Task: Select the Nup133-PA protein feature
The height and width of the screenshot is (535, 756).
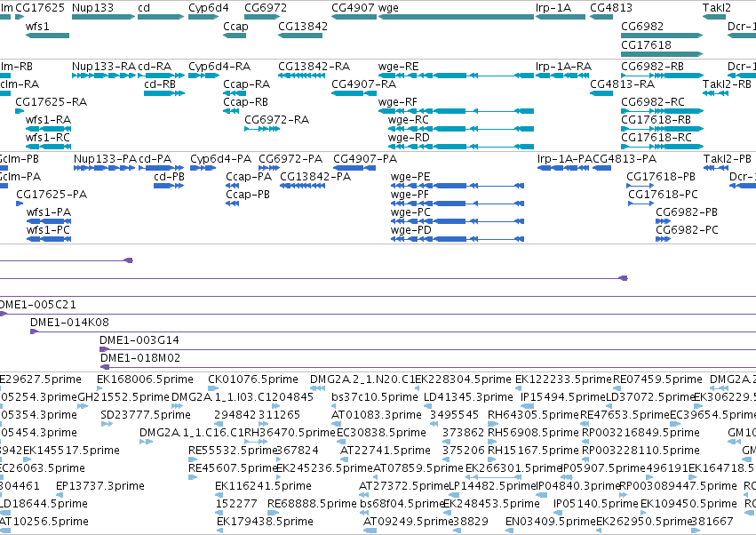Action: pos(105,168)
